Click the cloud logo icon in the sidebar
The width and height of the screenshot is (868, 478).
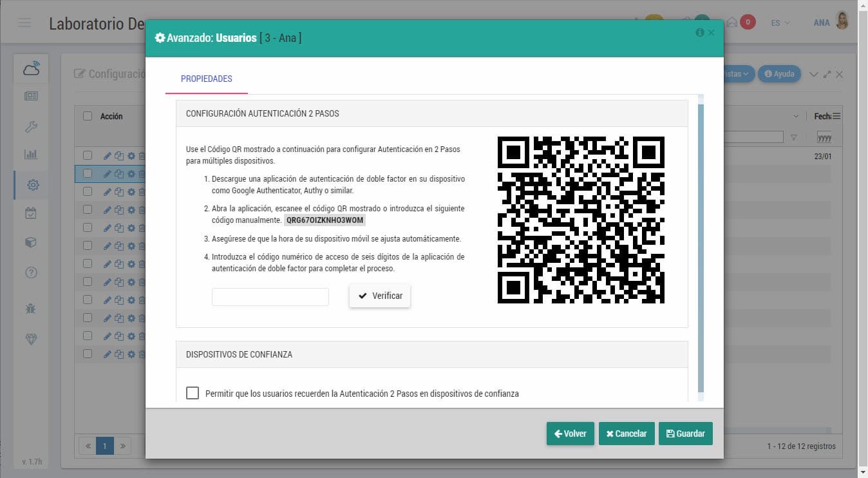pyautogui.click(x=32, y=68)
